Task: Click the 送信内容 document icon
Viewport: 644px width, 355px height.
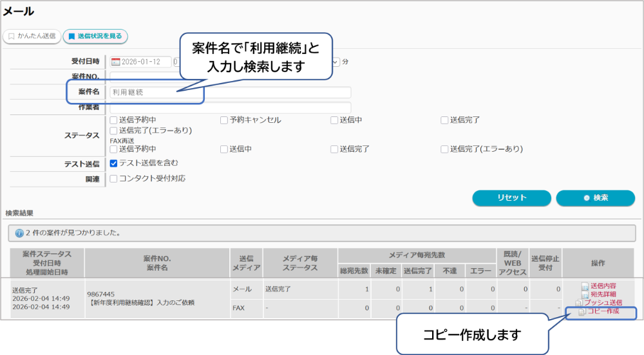Action: (585, 286)
